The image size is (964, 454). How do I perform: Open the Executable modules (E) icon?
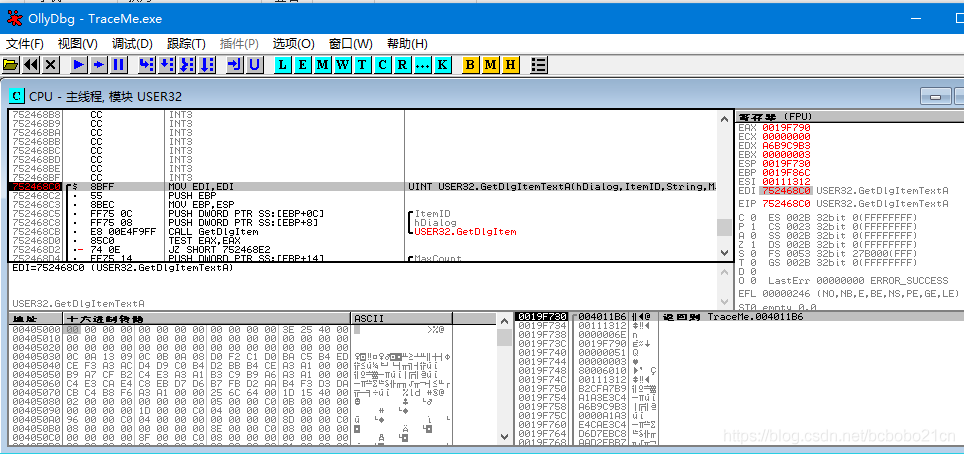[302, 65]
